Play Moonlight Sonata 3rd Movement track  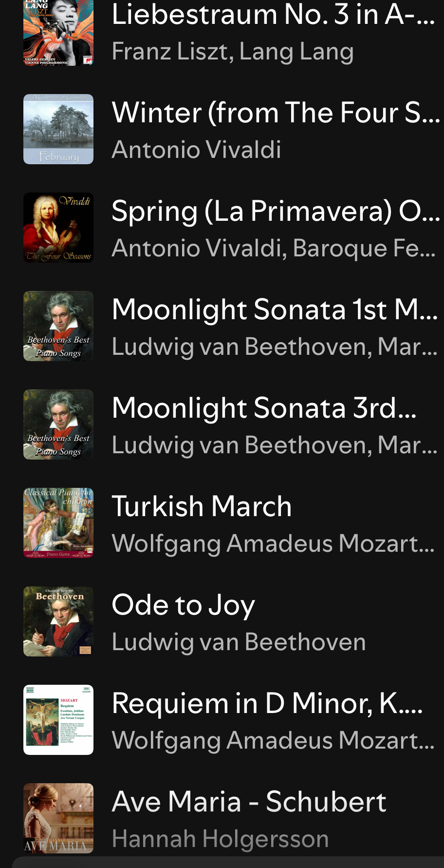pos(264,408)
